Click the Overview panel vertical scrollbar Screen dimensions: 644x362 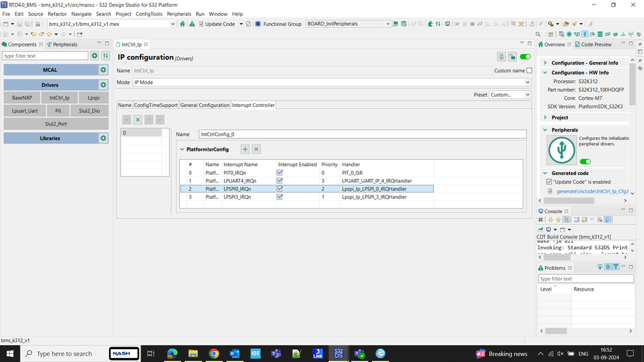pos(632,84)
